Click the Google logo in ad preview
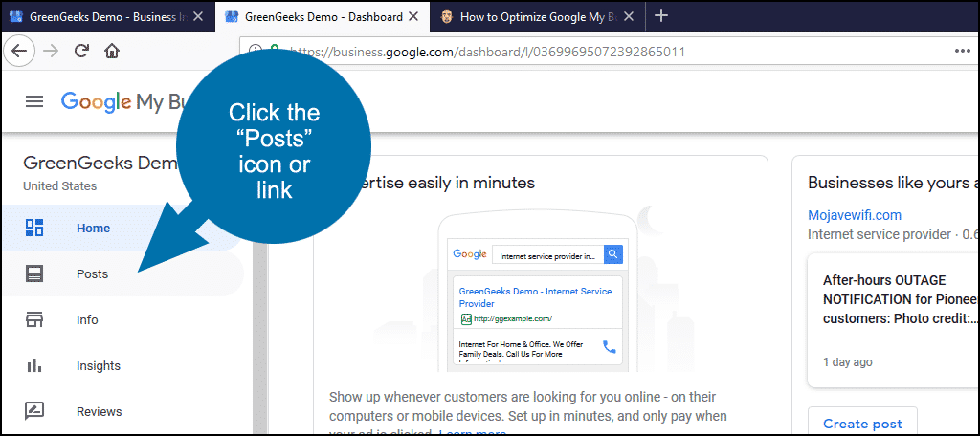The image size is (980, 436). coord(470,254)
